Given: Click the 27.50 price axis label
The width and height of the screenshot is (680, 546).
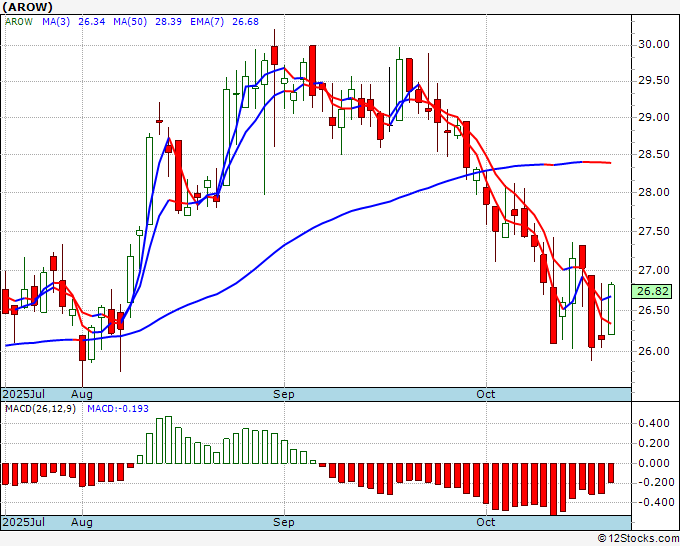Looking at the screenshot, I should (x=654, y=231).
